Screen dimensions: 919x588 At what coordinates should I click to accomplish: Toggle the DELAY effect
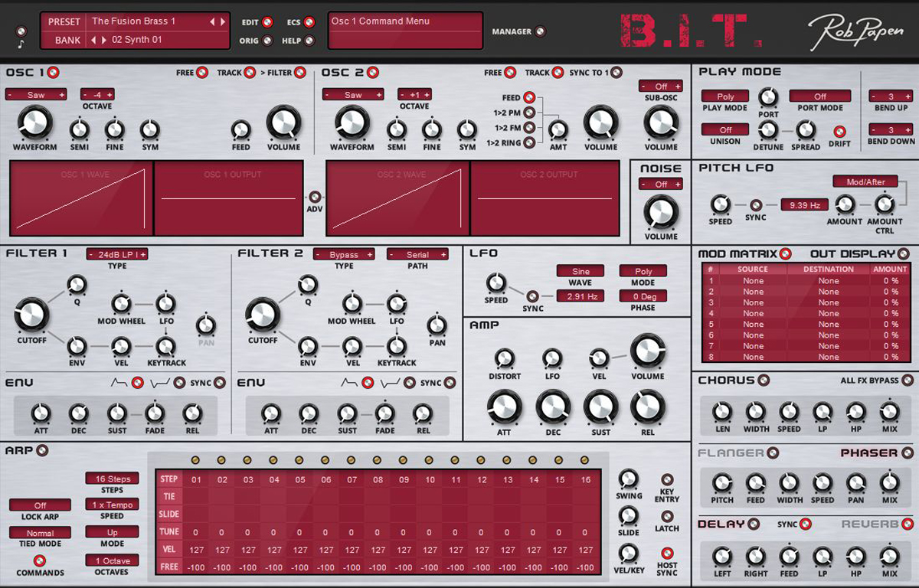754,524
